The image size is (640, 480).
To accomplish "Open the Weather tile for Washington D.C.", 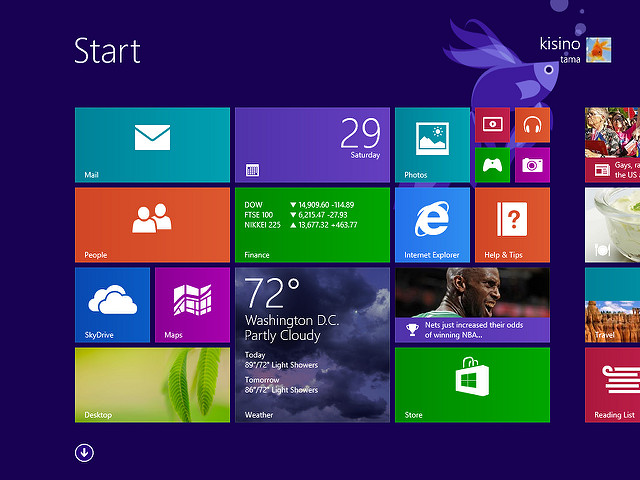I will (312, 345).
